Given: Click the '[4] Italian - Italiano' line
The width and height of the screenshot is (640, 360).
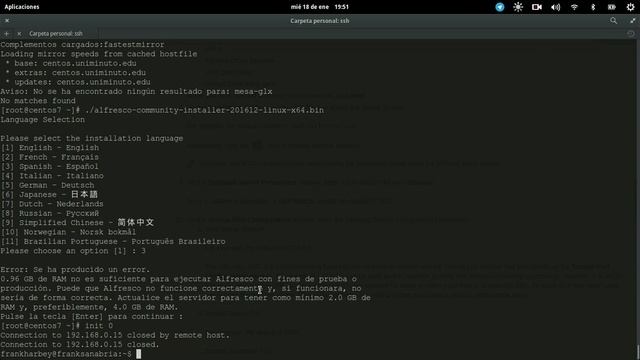Looking at the screenshot, I should 52,176.
